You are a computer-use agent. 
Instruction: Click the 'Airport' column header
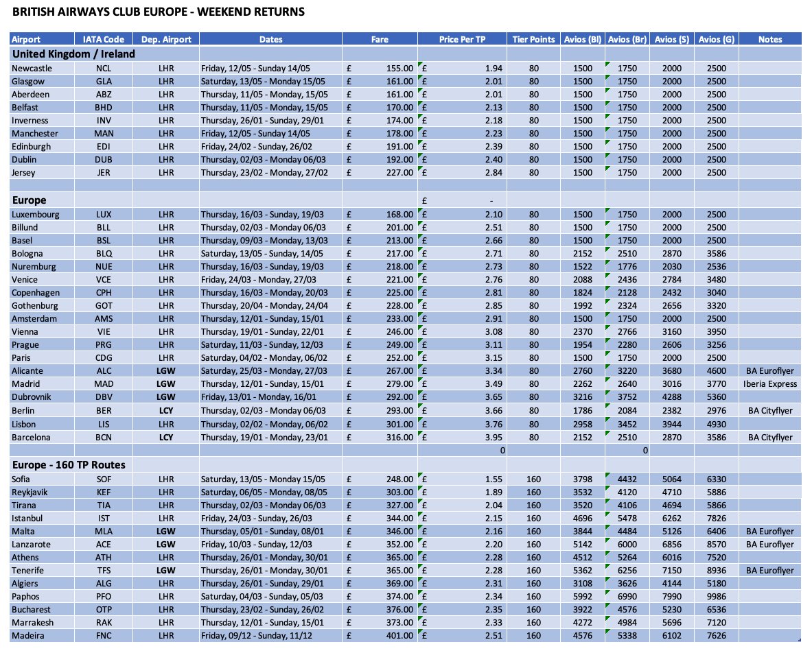pyautogui.click(x=42, y=39)
